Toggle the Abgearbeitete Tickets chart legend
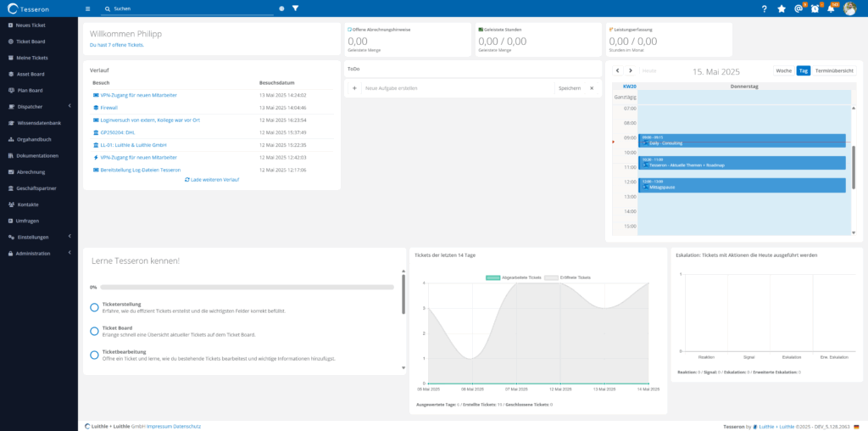 coord(513,277)
